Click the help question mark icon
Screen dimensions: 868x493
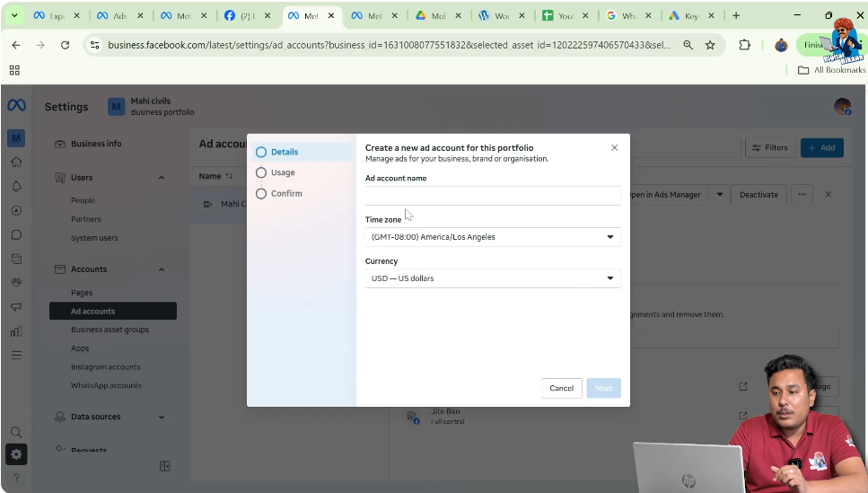16,478
